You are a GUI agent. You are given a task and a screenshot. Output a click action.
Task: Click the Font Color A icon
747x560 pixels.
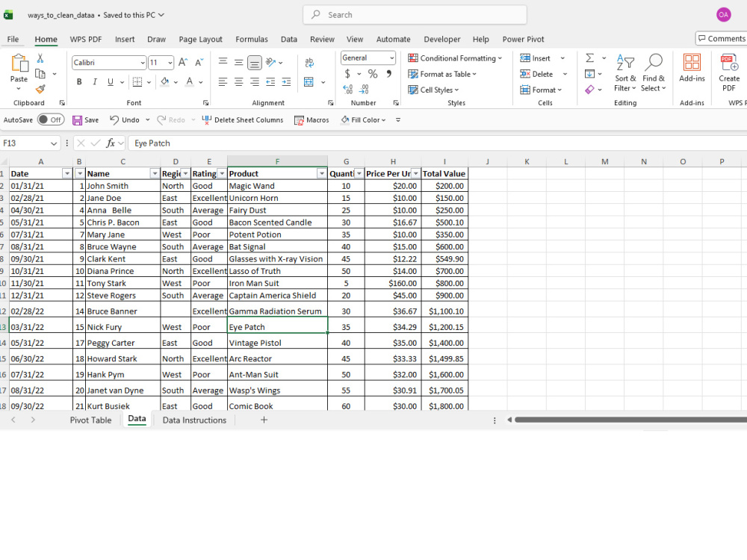tap(190, 82)
